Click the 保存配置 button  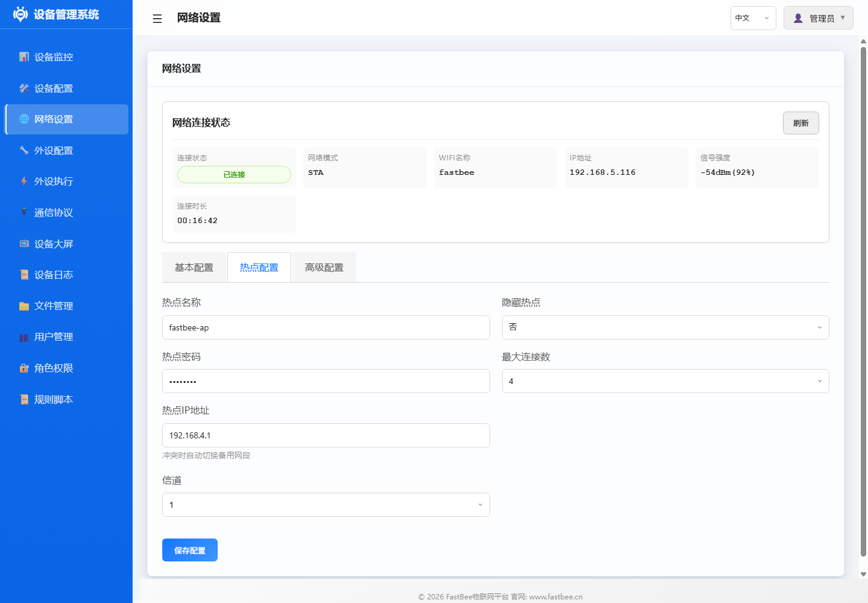point(190,550)
